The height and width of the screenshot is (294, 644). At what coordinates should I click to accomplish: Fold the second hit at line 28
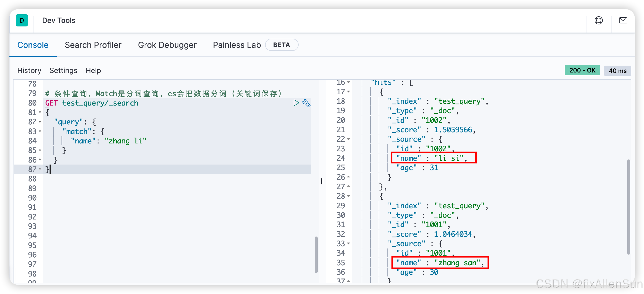pyautogui.click(x=348, y=196)
